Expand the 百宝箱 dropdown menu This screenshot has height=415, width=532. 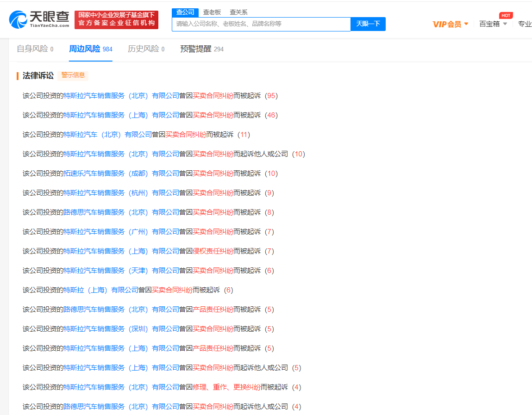(493, 24)
